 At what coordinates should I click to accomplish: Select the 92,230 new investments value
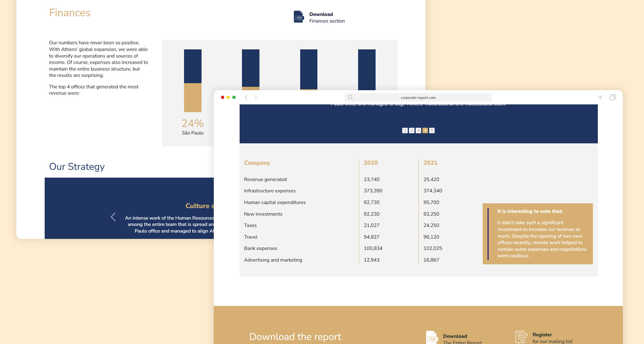pos(372,214)
